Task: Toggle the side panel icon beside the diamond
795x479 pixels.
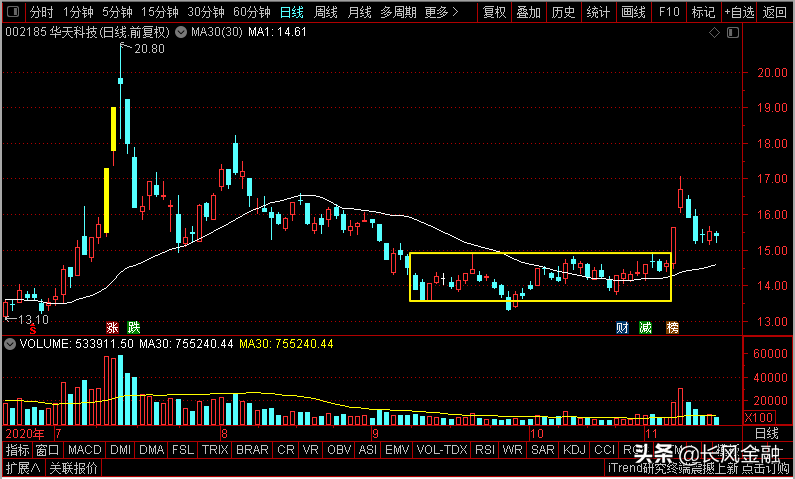Action: (733, 33)
